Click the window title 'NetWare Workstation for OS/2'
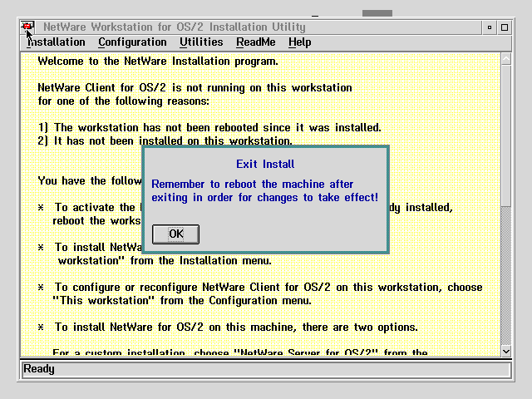The image size is (532, 399). pos(175,27)
